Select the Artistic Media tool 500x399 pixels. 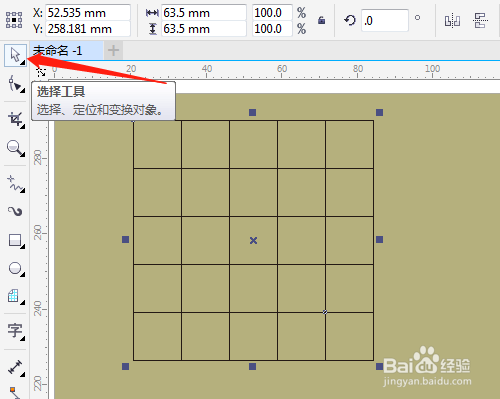[15, 211]
